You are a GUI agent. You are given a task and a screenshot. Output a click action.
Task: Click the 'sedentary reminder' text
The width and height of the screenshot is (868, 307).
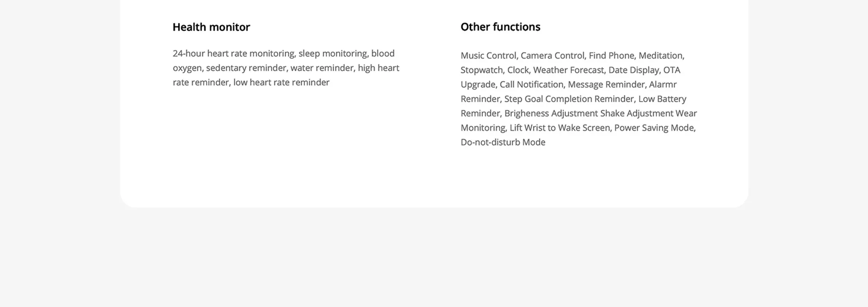(246, 68)
